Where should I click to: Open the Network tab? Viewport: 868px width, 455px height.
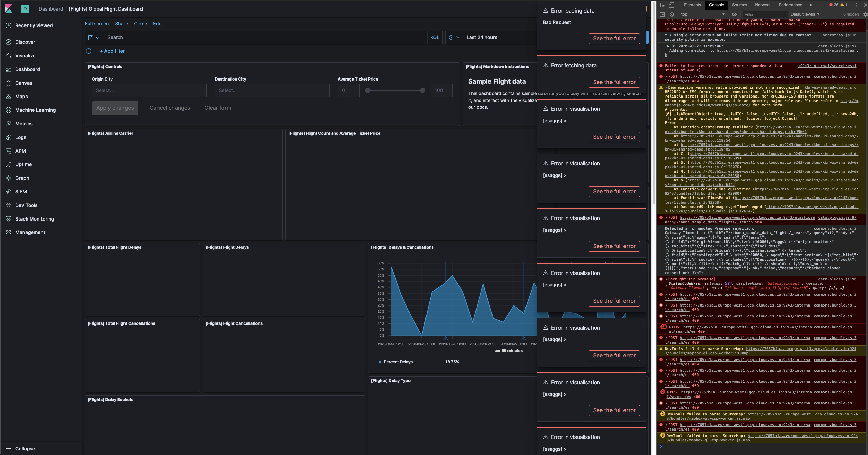pyautogui.click(x=763, y=5)
